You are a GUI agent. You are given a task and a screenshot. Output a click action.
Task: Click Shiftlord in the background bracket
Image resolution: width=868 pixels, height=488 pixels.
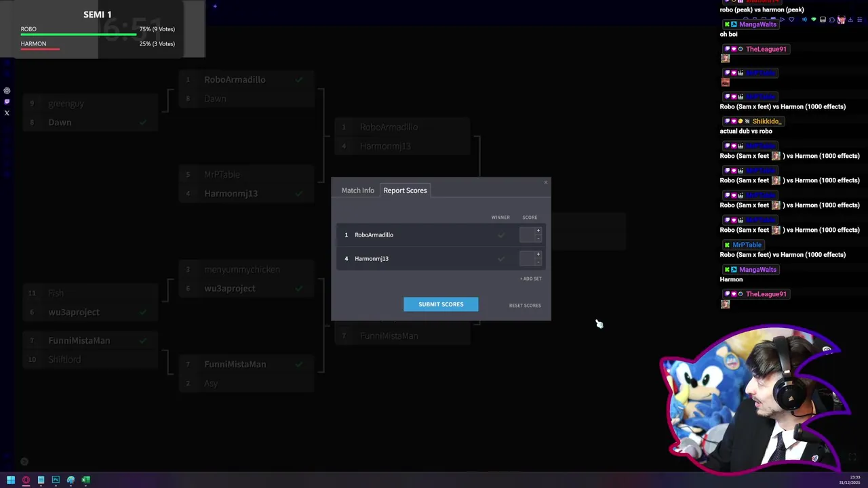click(x=64, y=360)
